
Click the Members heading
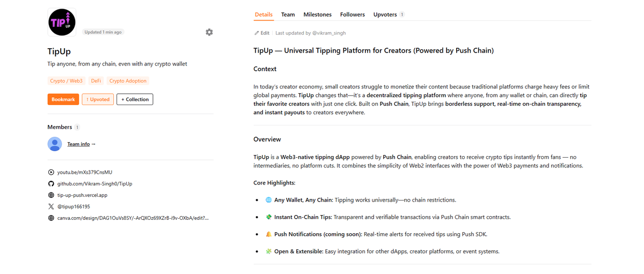pos(60,127)
